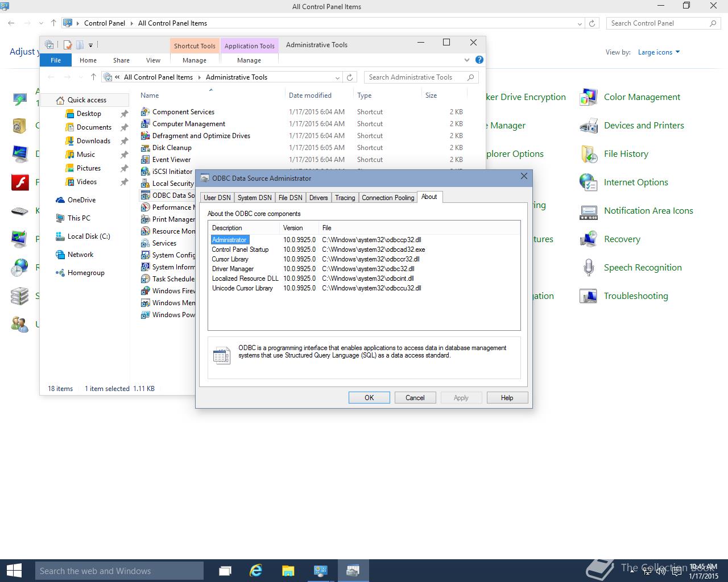Select the Disk Cleanup icon
728x582 pixels.
click(146, 148)
